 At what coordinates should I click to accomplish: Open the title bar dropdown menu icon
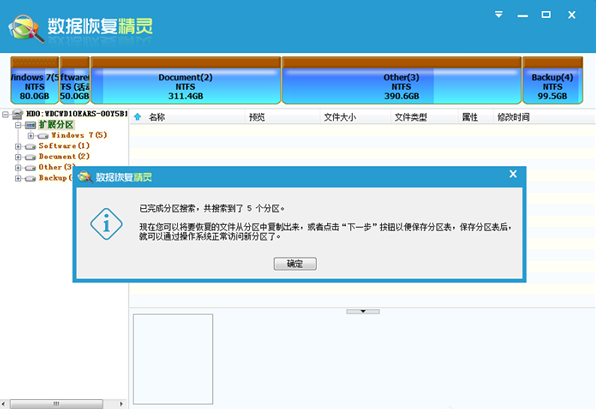click(x=499, y=14)
